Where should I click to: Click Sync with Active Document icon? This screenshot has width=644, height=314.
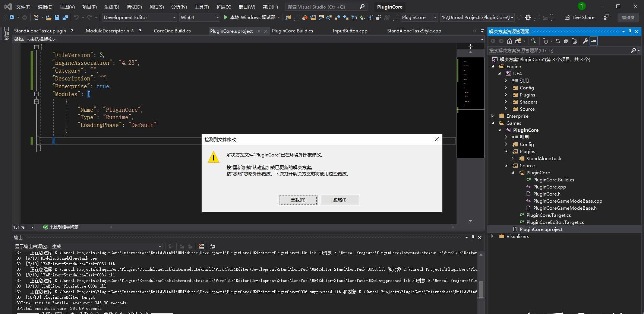(x=558, y=41)
